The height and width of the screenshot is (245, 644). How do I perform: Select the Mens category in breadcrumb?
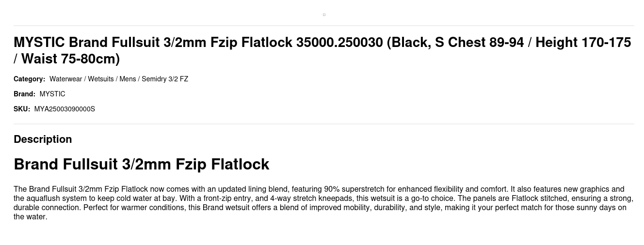click(x=128, y=79)
